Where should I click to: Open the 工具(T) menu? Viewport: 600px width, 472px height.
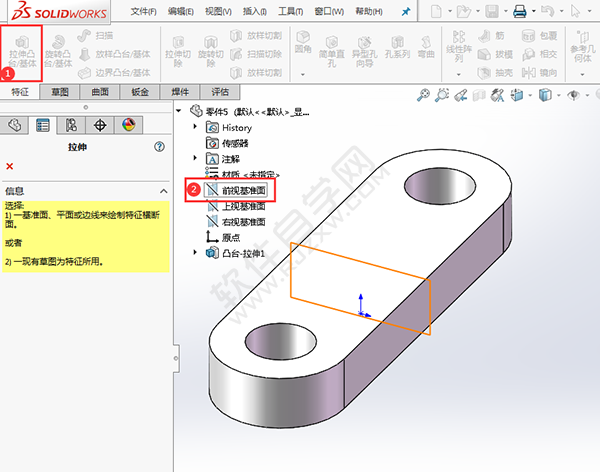(x=290, y=11)
